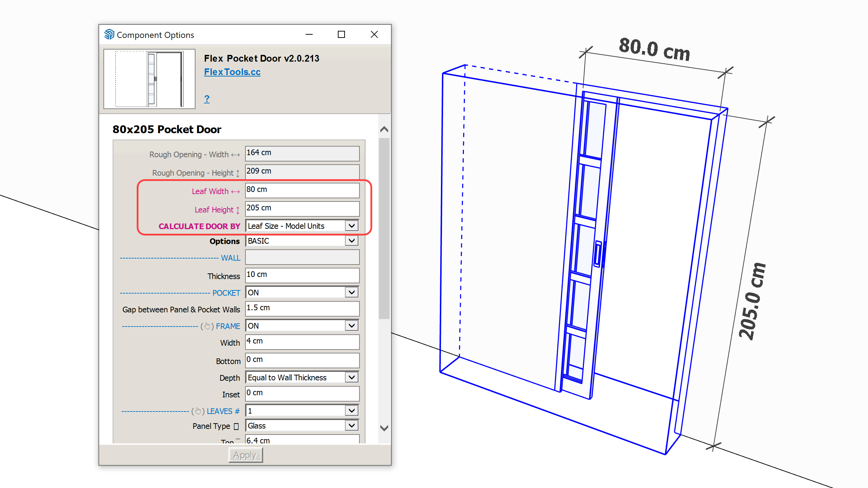Image resolution: width=868 pixels, height=488 pixels.
Task: Click the door handle in the model
Action: [x=598, y=254]
